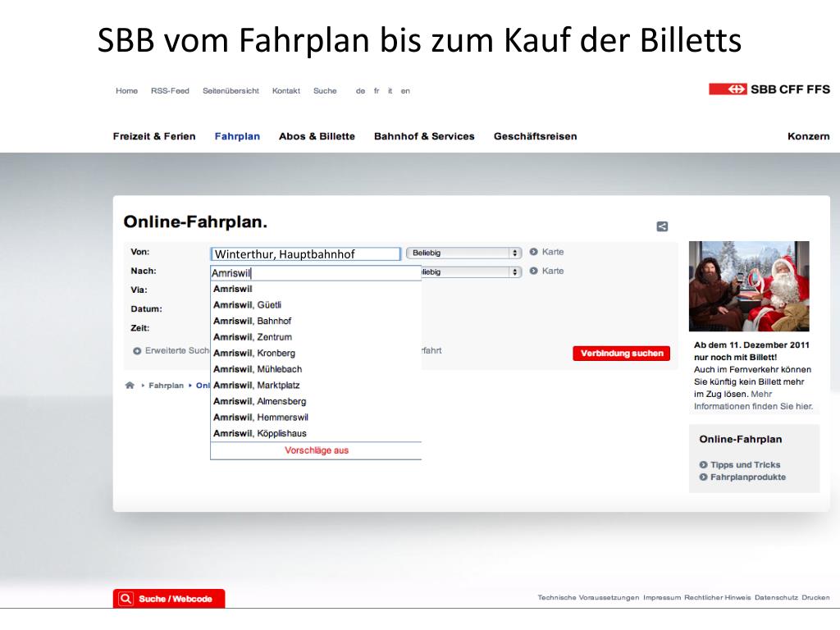Click the magnifier icon in Suche / Webcode

126,598
